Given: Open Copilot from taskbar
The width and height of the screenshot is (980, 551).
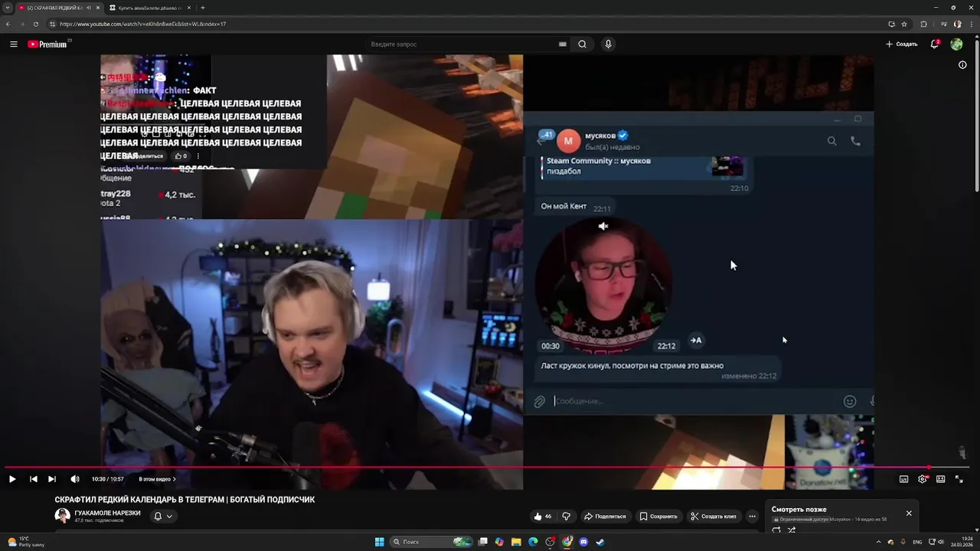Looking at the screenshot, I should point(500,542).
